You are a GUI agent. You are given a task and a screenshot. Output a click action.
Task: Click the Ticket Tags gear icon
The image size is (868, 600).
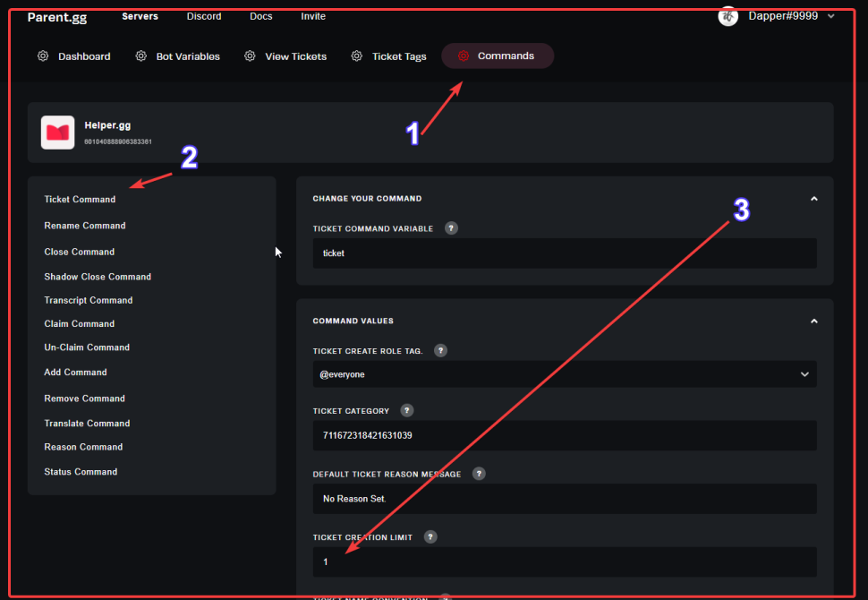tap(356, 56)
